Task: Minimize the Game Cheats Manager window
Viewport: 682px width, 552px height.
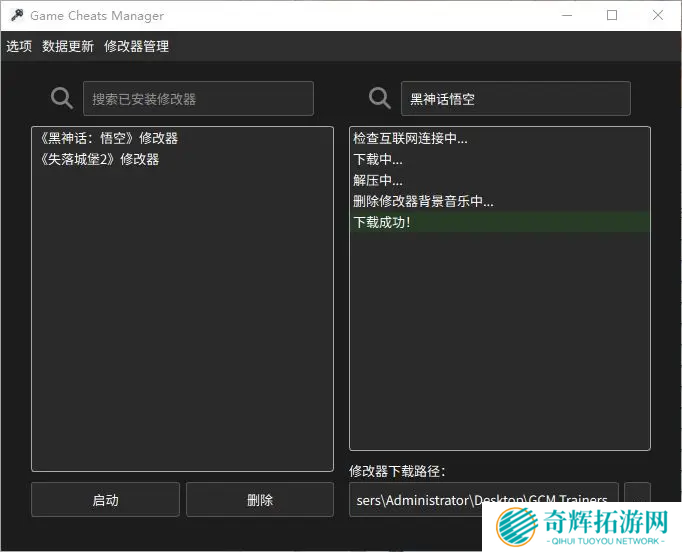Action: point(566,16)
